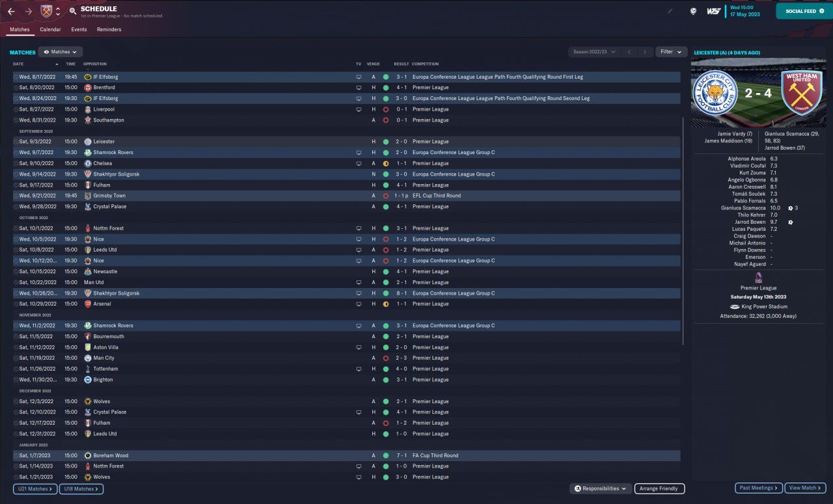The width and height of the screenshot is (833, 504).
Task: Open search with the magnifying glass icon
Action: pyautogui.click(x=72, y=12)
